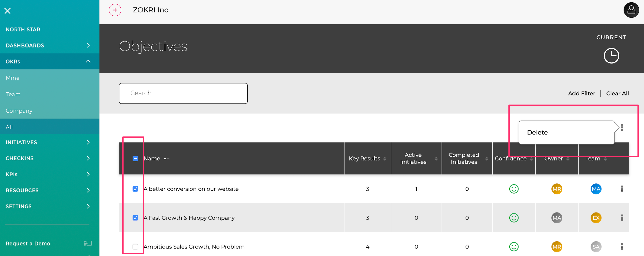Click SA team avatar in Ambitious Sales Growth row
The image size is (644, 256).
click(596, 247)
